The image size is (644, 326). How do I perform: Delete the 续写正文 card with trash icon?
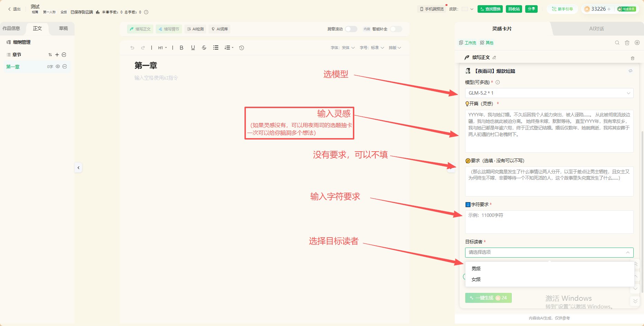[633, 58]
